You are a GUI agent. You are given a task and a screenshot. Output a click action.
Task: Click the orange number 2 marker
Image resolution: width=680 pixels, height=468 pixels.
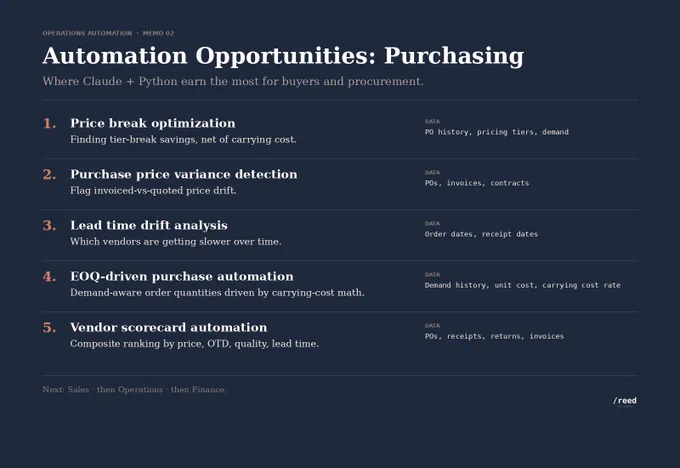click(x=49, y=175)
